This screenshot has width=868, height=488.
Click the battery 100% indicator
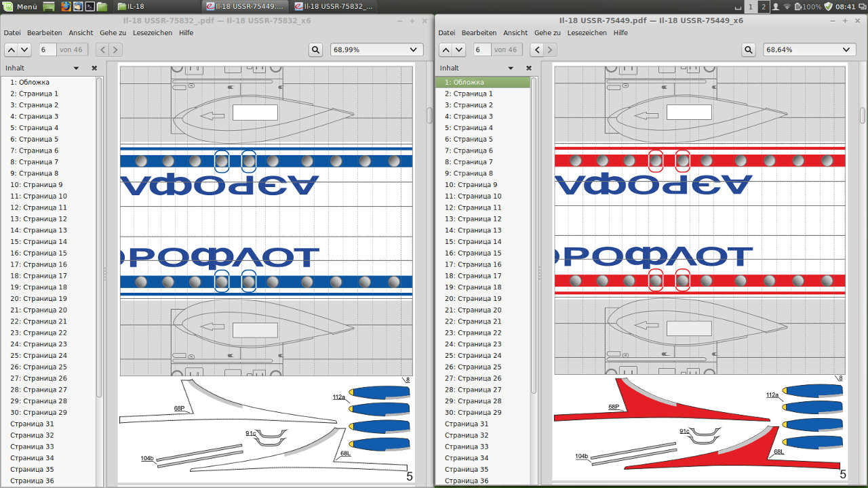pos(808,7)
